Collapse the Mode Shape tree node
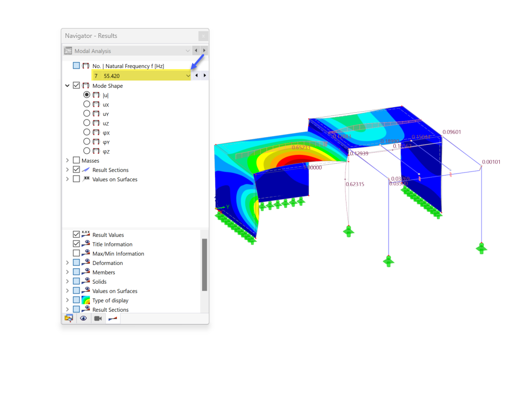Viewport: 532px width, 399px height. coord(67,86)
